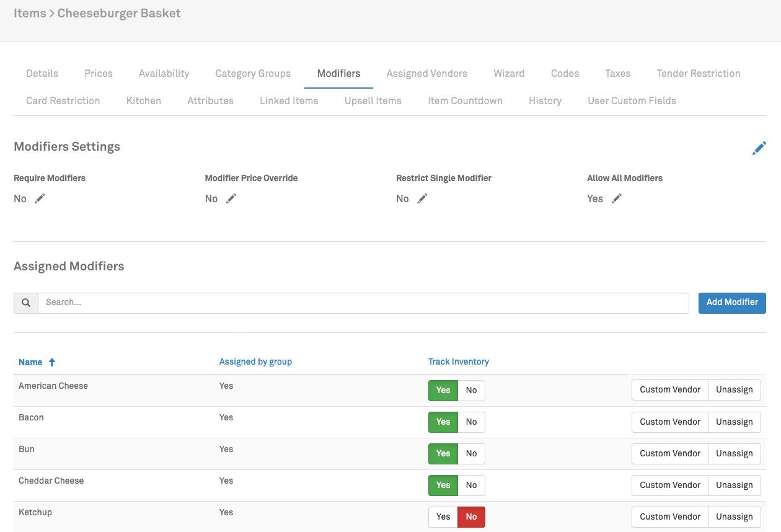Image resolution: width=781 pixels, height=532 pixels.
Task: Click the blue Modifiers Settings edit pencil
Action: 759,148
